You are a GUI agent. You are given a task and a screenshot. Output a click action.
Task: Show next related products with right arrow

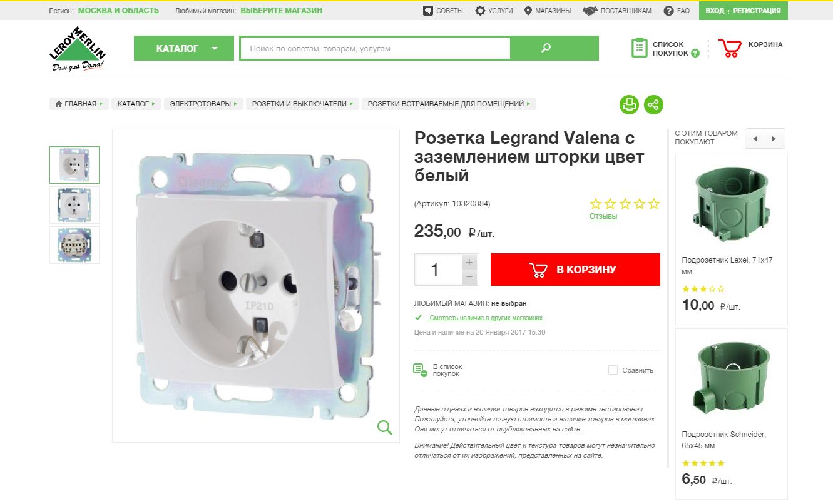point(775,139)
